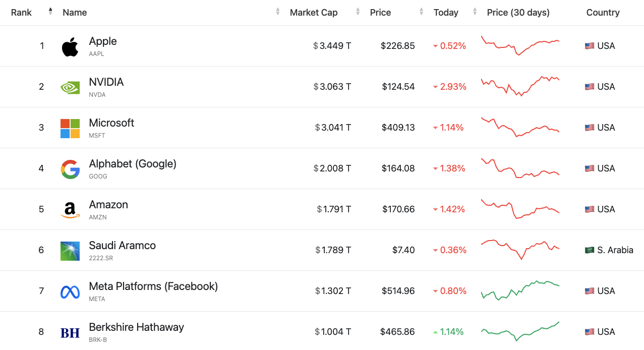Sort table by Rank column arrows
This screenshot has width=644, height=350.
pos(50,12)
